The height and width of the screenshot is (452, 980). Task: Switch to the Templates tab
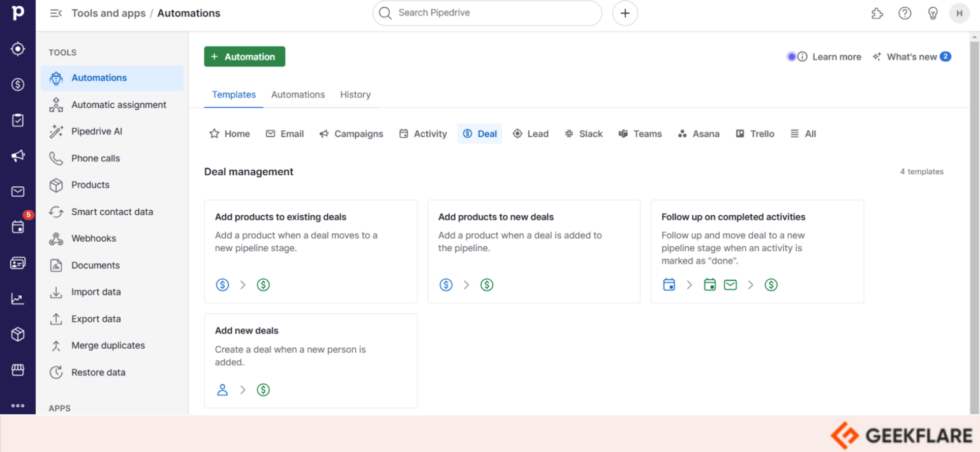(x=234, y=94)
